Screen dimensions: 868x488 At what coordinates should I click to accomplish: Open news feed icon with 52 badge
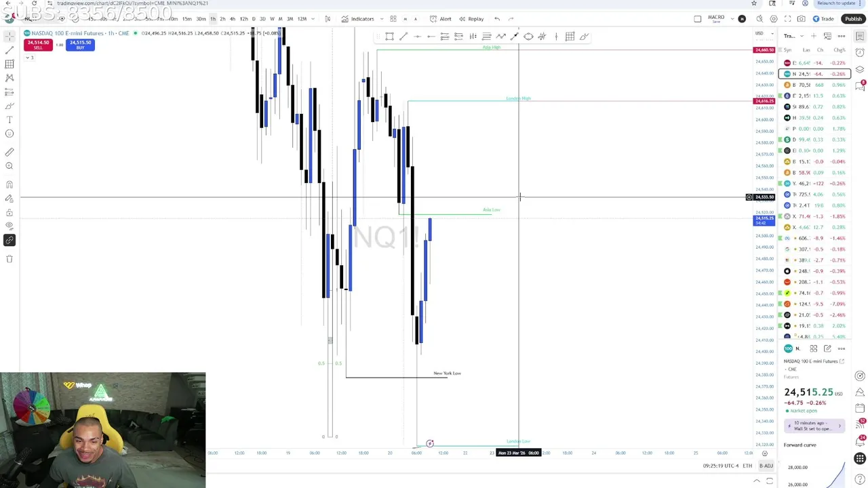(x=860, y=424)
